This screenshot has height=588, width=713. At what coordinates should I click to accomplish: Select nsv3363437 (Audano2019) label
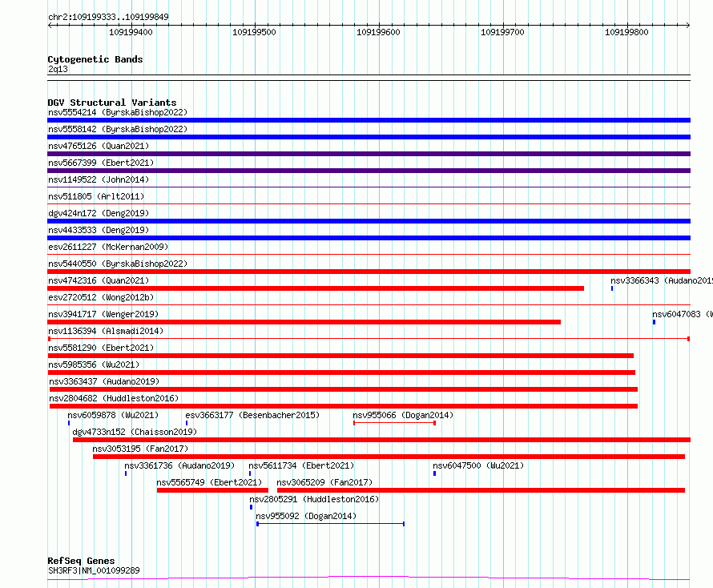[x=104, y=381]
